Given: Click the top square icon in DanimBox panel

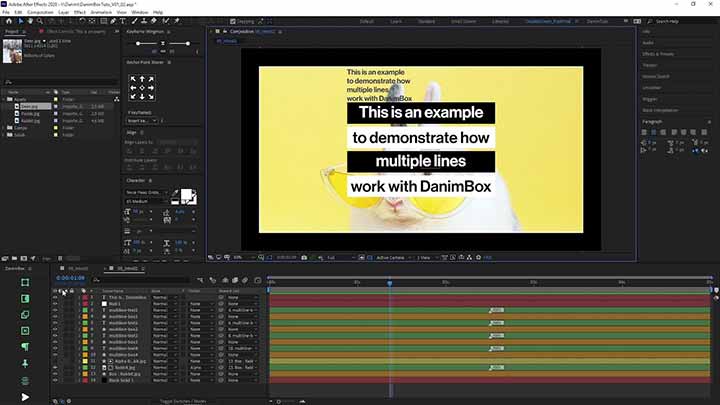Looking at the screenshot, I should coord(25,282).
